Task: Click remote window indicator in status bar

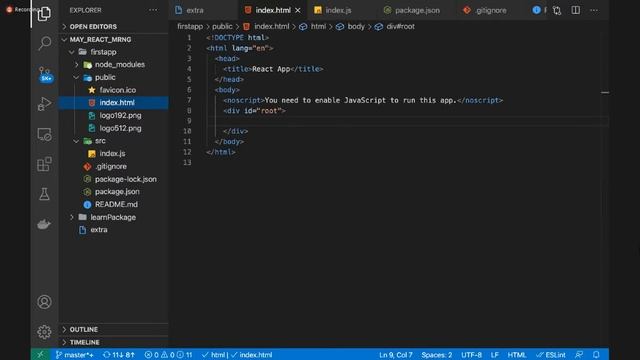Action: (x=40, y=355)
